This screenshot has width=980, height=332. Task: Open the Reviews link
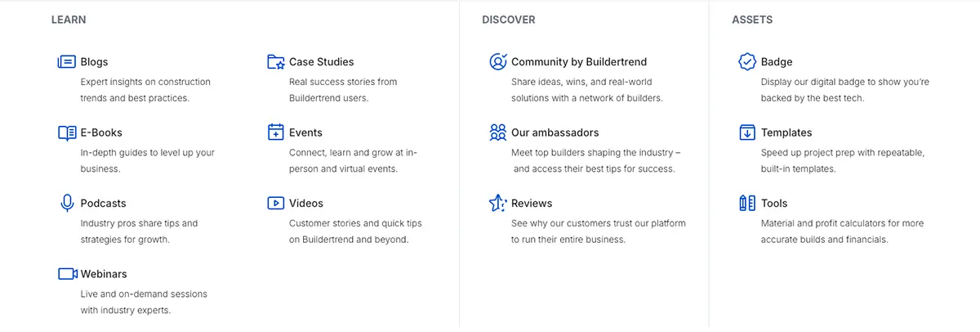(532, 204)
